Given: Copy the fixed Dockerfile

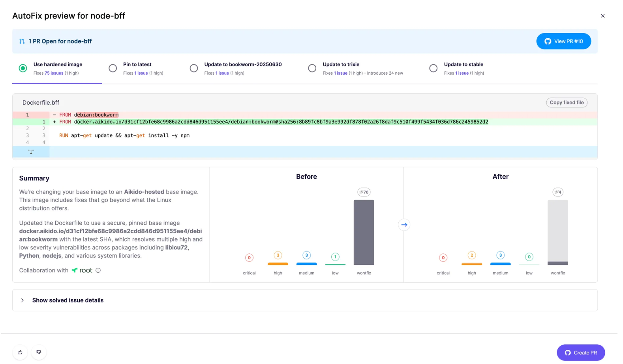Looking at the screenshot, I should (567, 102).
